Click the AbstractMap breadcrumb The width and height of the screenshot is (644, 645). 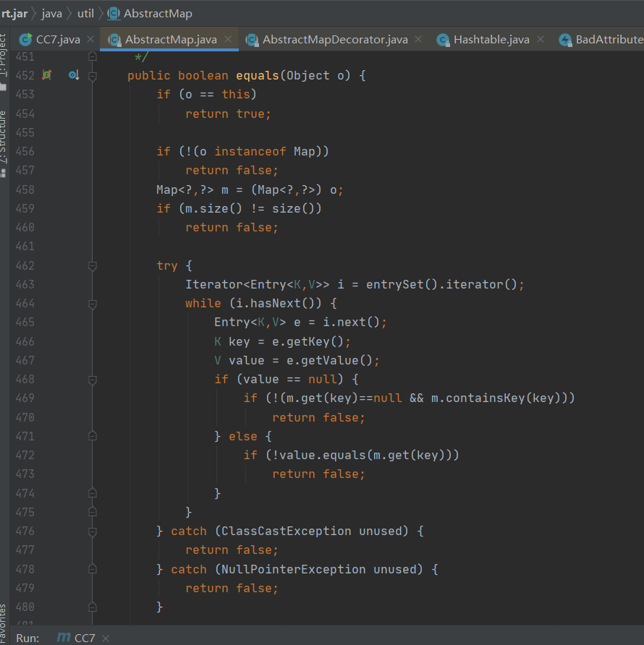158,14
